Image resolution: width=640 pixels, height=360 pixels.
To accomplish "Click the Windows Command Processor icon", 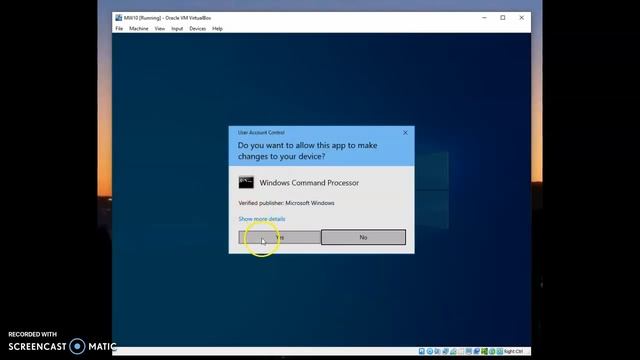I will (246, 182).
